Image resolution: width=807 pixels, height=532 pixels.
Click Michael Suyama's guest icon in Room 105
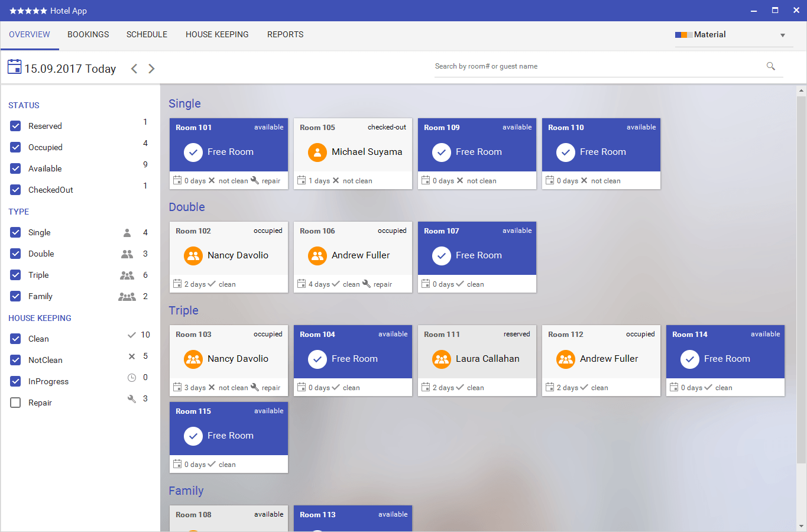click(317, 153)
